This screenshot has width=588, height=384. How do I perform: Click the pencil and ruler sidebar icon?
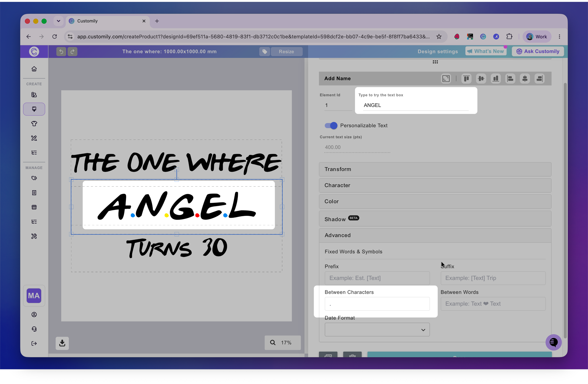[34, 138]
